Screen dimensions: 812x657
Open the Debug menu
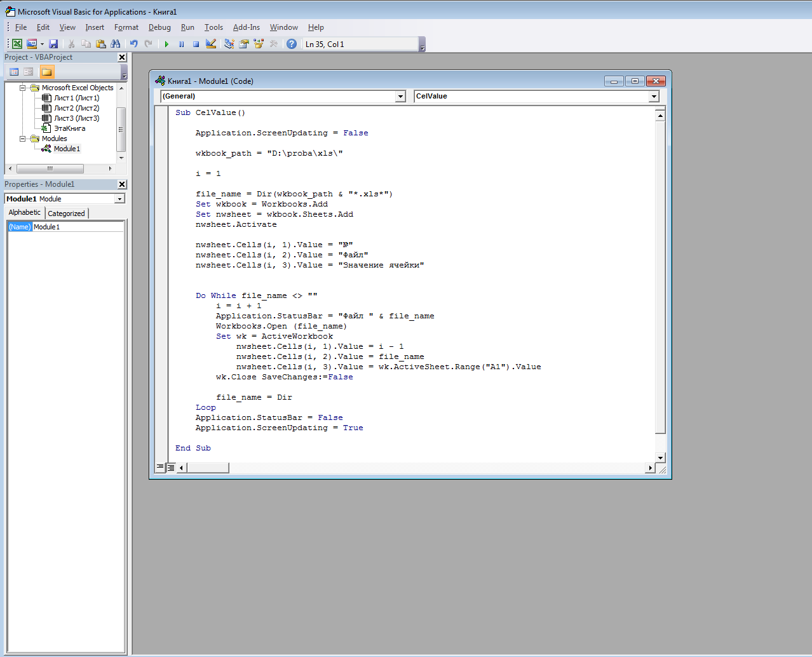159,27
